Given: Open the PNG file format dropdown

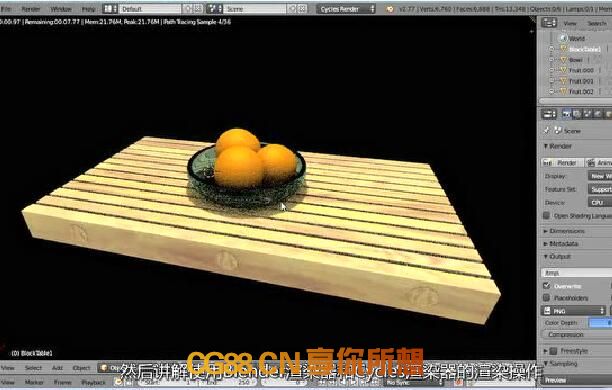Looking at the screenshot, I should coord(573,311).
